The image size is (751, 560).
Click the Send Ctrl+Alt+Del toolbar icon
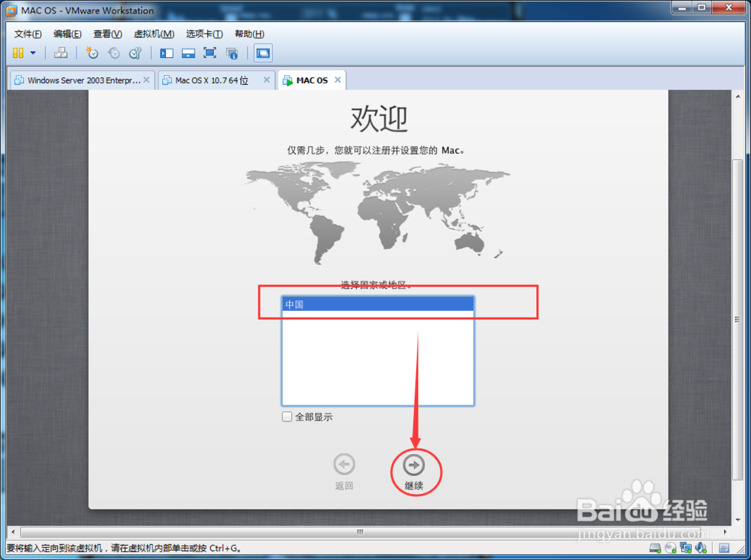(61, 53)
